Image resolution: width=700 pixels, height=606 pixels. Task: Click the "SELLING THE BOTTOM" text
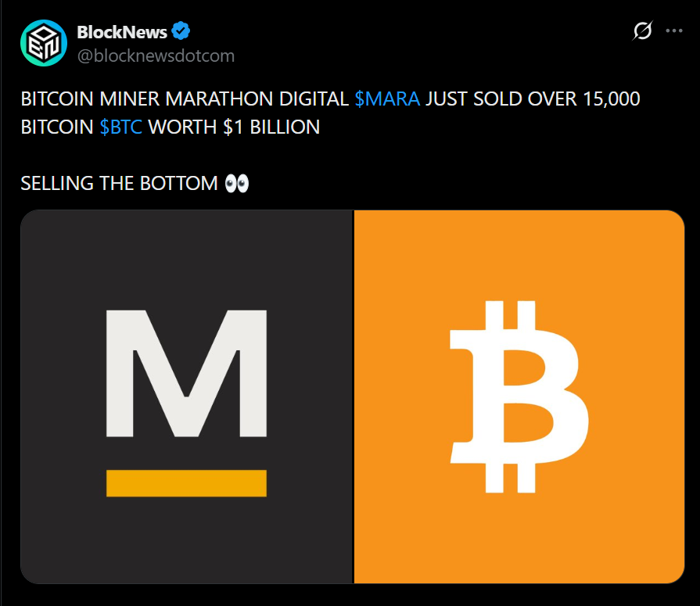(119, 184)
